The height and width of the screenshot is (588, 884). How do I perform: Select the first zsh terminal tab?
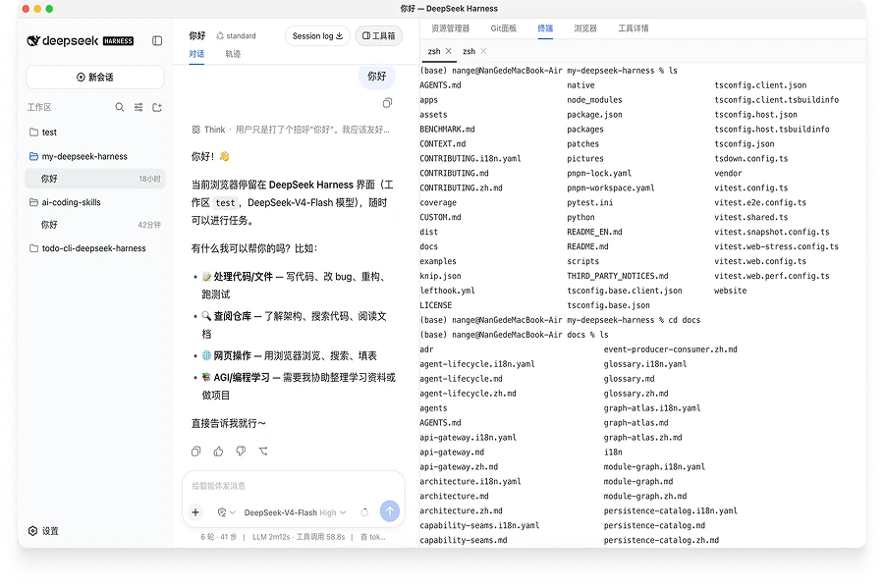(x=434, y=51)
